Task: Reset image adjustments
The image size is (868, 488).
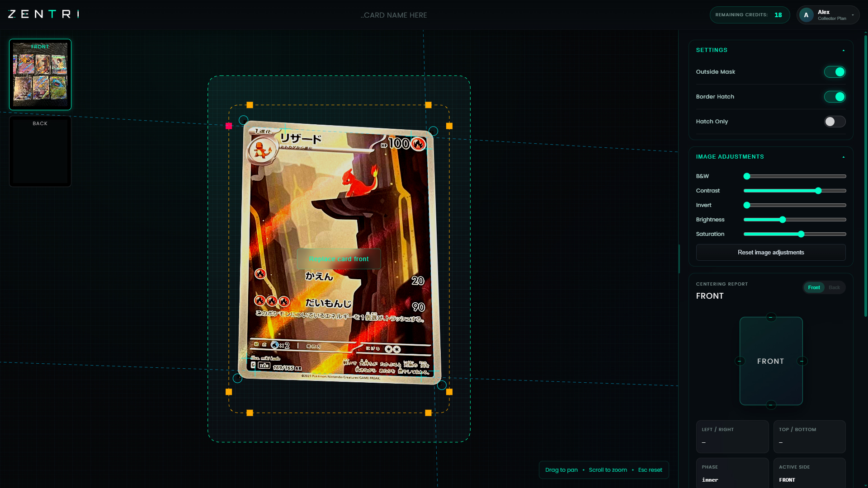Action: click(771, 253)
